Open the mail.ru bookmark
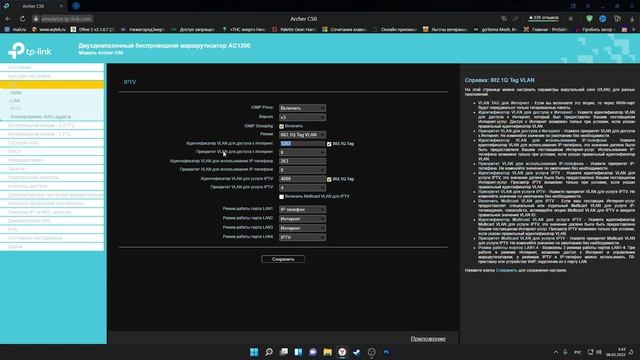Image resolution: width=640 pixels, height=360 pixels. [16, 29]
